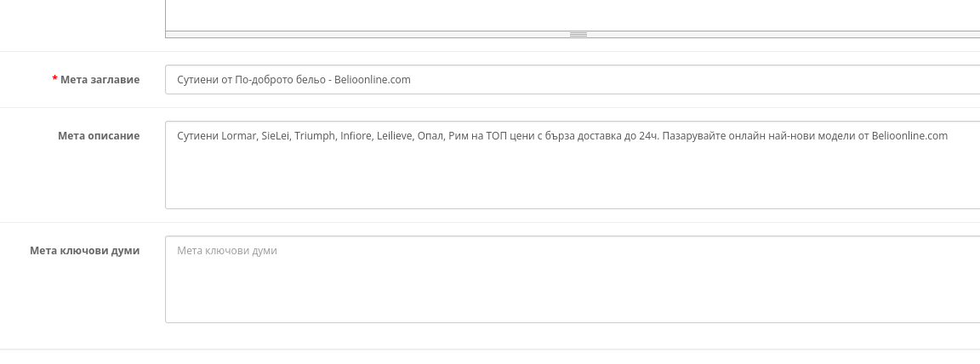Click the Мета ключови думи placeholder text
The width and height of the screenshot is (980, 364).
pos(227,250)
